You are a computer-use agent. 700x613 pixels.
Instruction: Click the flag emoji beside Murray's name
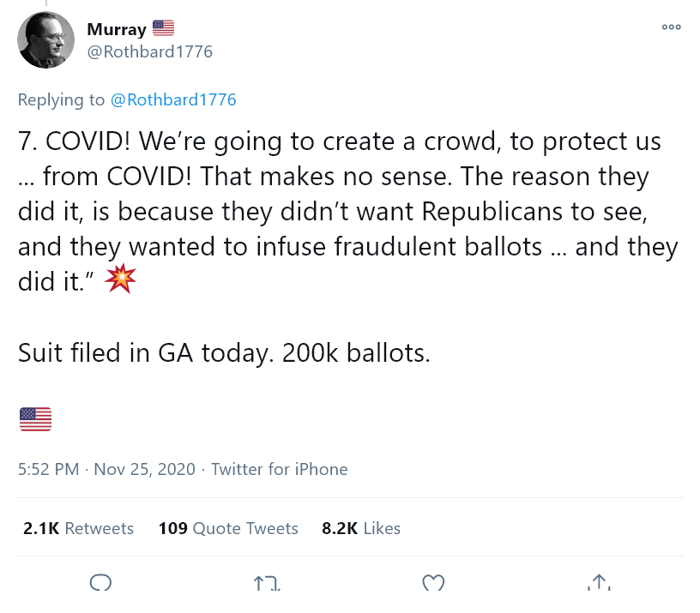tap(163, 28)
